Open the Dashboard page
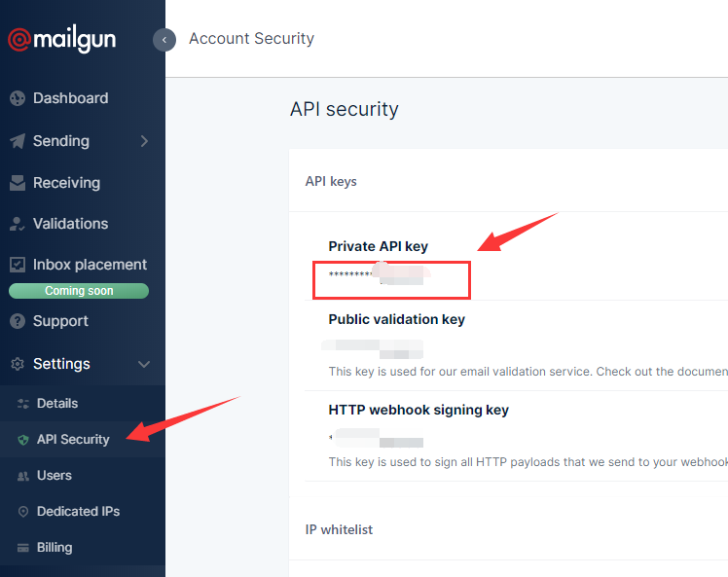 [71, 98]
